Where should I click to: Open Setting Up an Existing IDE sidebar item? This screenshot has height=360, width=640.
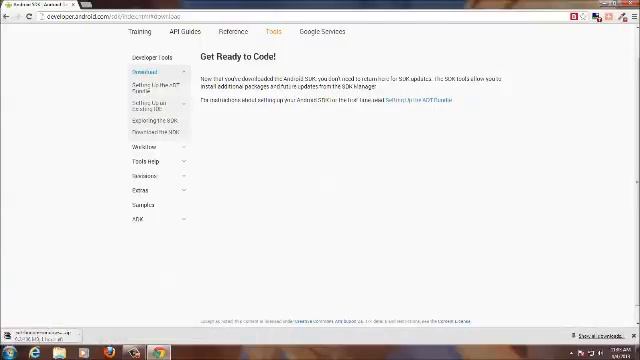(x=149, y=106)
